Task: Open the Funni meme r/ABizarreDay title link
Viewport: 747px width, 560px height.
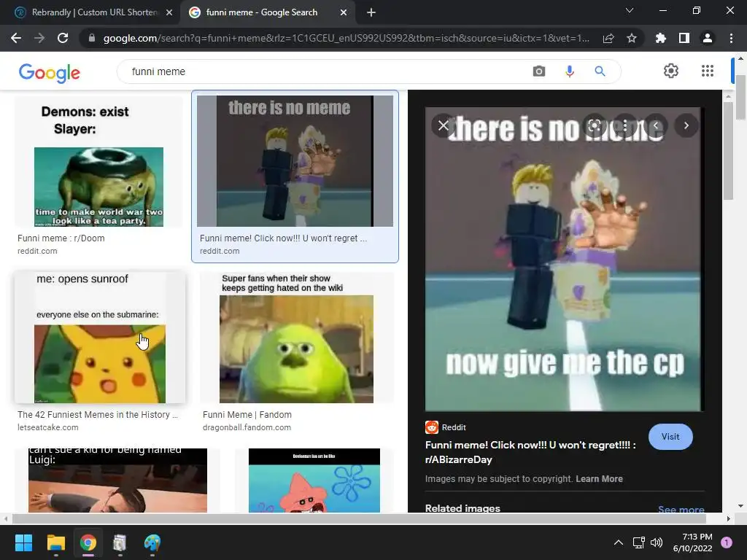Action: click(x=530, y=452)
